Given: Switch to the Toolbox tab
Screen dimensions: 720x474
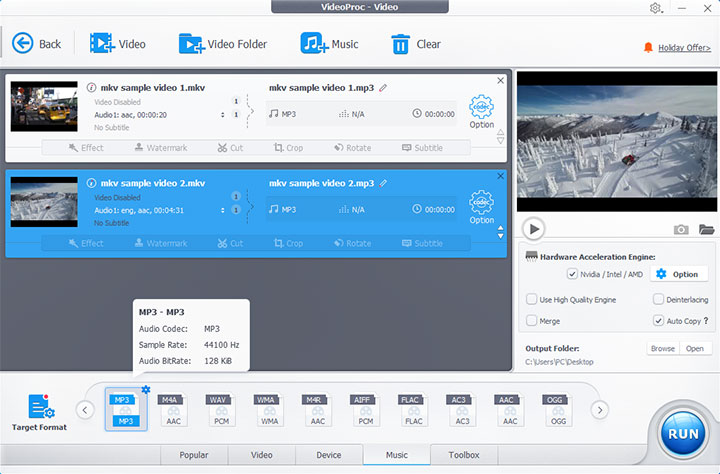Looking at the screenshot, I should 463,455.
